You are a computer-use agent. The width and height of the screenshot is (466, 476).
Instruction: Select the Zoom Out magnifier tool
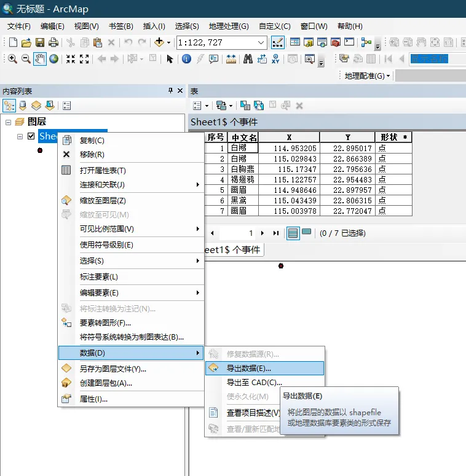26,58
